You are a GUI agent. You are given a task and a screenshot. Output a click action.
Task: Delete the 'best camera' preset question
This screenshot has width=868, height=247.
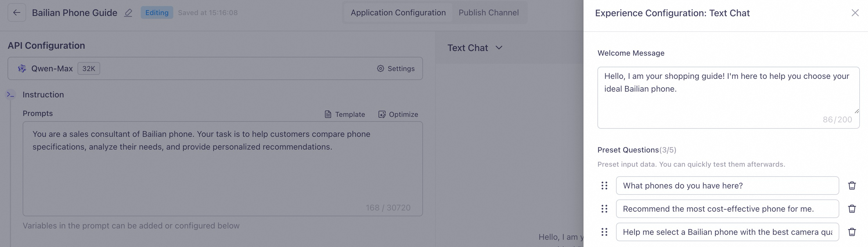[852, 232]
